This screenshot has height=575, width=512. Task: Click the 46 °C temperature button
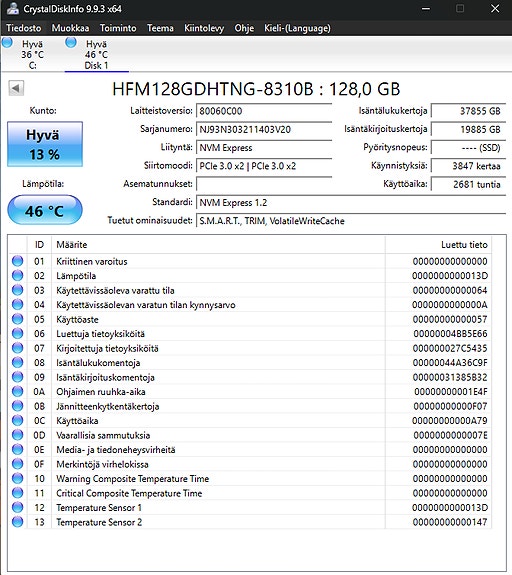click(45, 210)
